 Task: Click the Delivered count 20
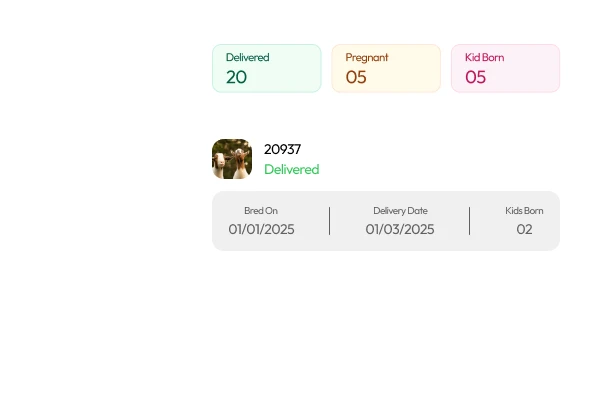coord(236,77)
